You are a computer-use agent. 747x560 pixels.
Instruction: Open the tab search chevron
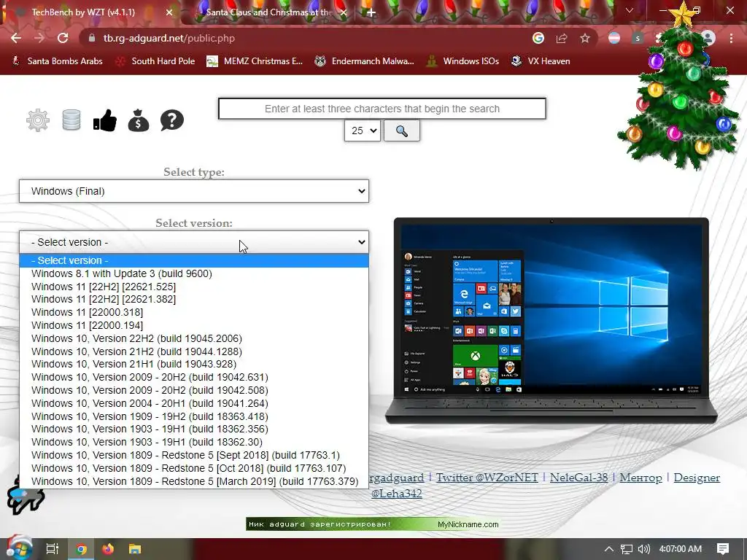pyautogui.click(x=630, y=10)
